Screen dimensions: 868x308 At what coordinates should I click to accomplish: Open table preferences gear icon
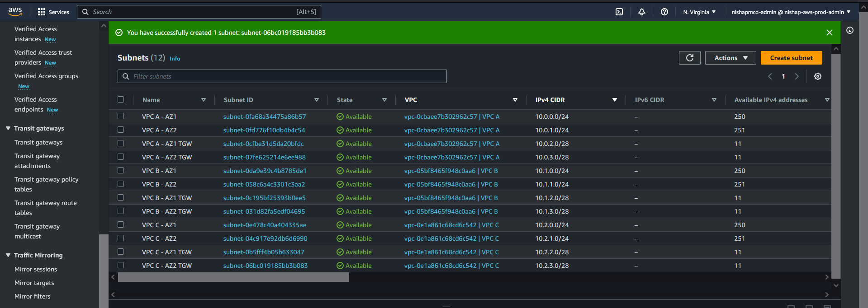tap(817, 76)
